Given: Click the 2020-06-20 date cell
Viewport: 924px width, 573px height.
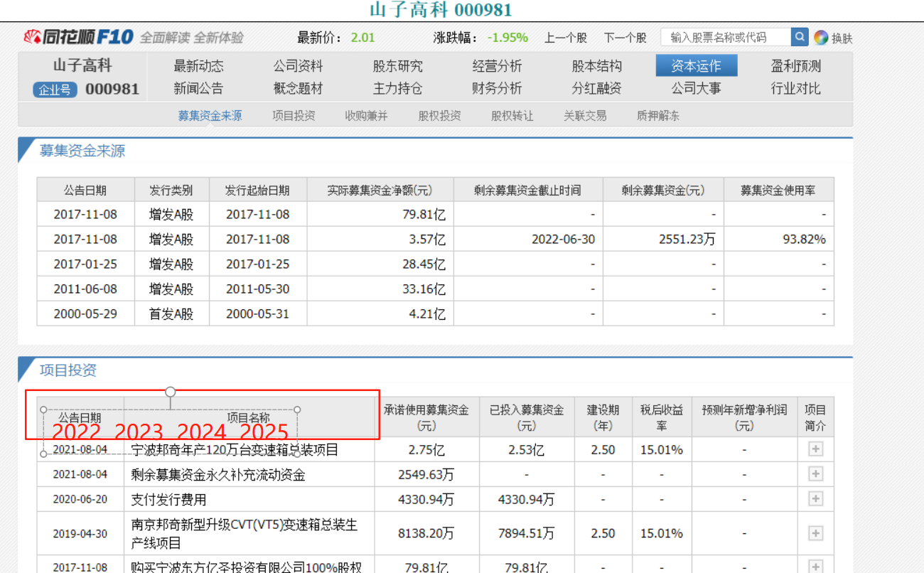Looking at the screenshot, I should [x=80, y=500].
